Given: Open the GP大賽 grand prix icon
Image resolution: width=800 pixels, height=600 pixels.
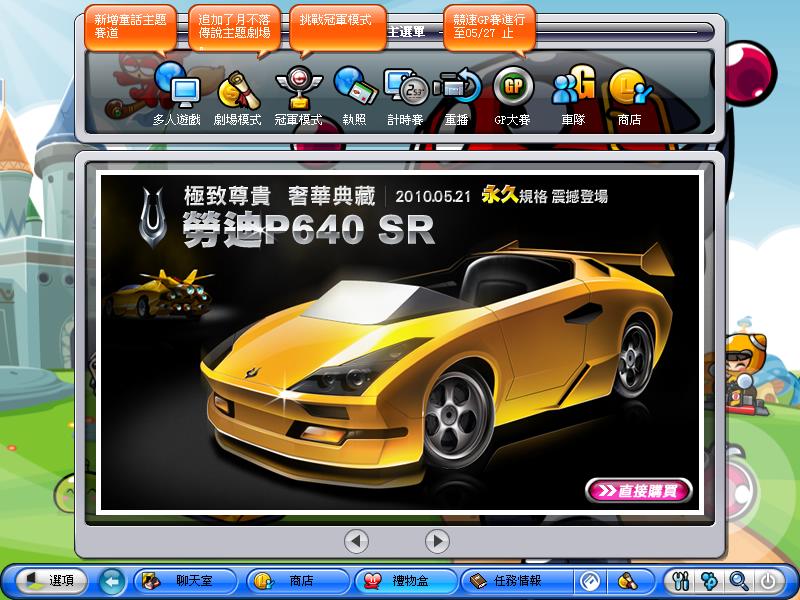Looking at the screenshot, I should pos(513,96).
